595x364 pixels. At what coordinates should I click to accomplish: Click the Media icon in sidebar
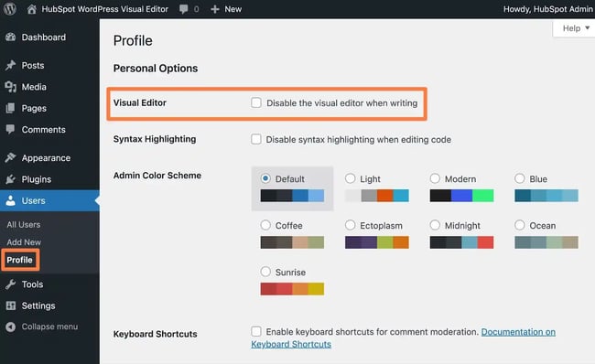point(11,87)
